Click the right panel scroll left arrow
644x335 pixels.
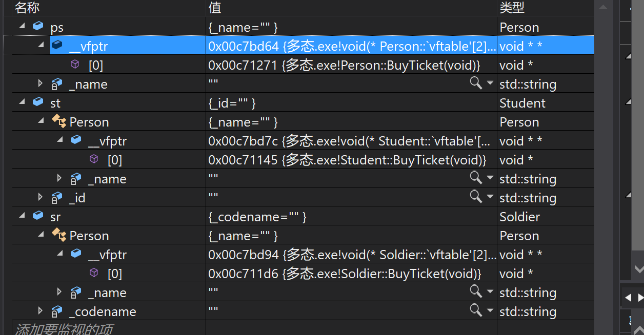point(628,297)
